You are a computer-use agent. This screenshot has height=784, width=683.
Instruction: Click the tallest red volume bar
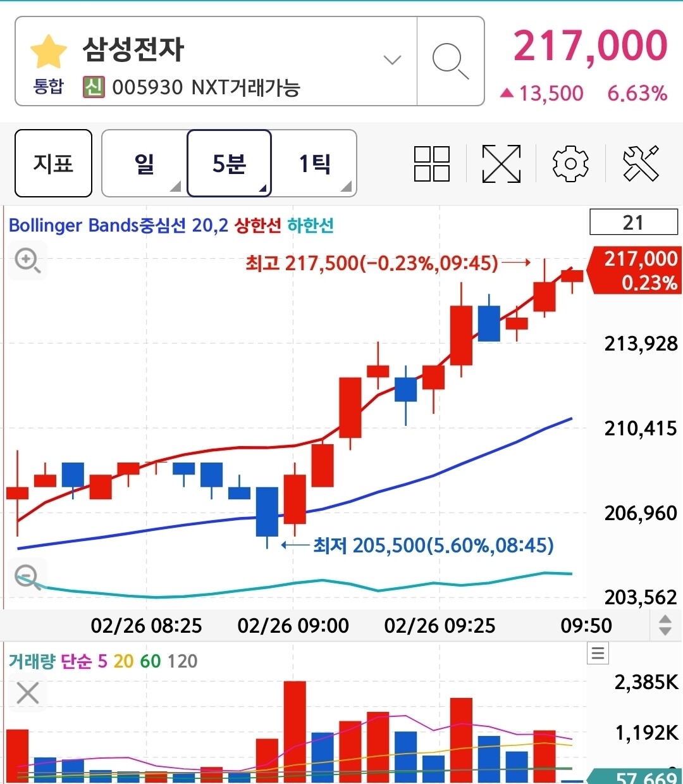point(295,732)
